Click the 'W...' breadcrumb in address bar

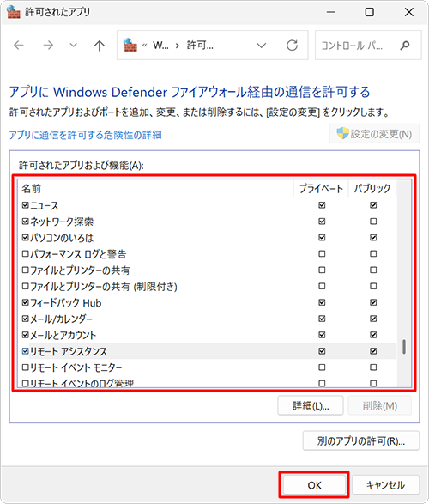160,46
